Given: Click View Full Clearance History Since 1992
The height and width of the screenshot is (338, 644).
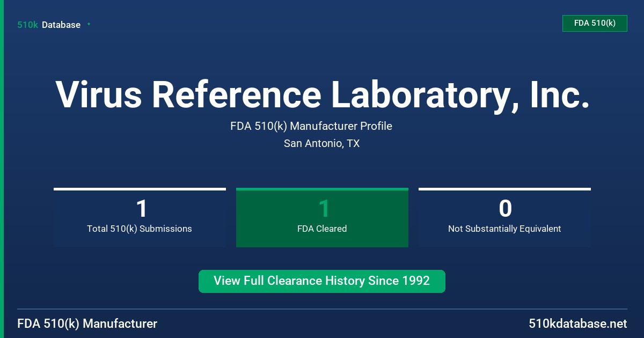Looking at the screenshot, I should coord(322,281).
